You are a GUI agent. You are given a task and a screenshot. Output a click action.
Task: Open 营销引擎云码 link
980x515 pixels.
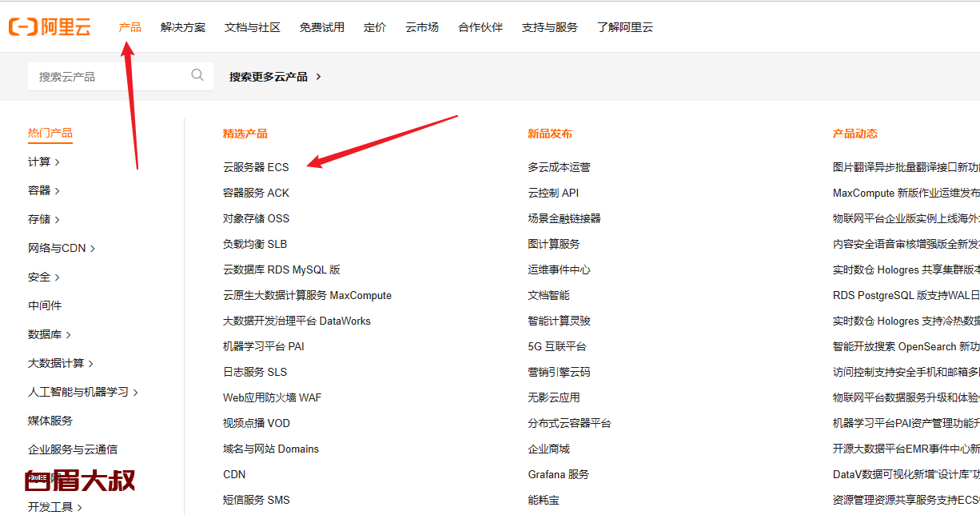click(559, 372)
